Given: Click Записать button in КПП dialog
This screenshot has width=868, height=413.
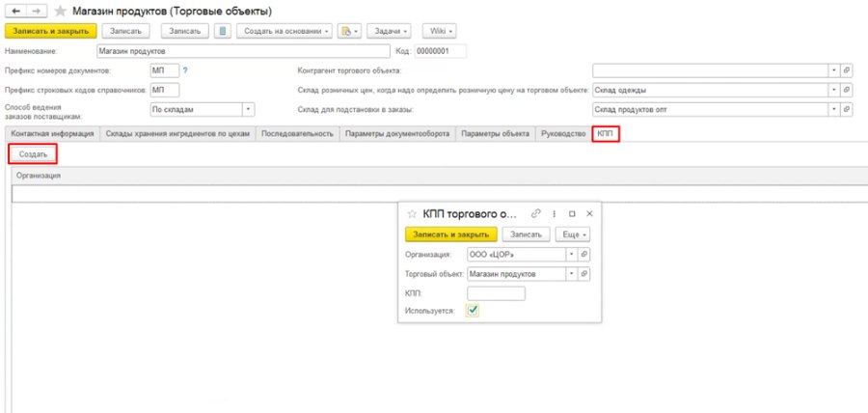Looking at the screenshot, I should click(x=526, y=234).
